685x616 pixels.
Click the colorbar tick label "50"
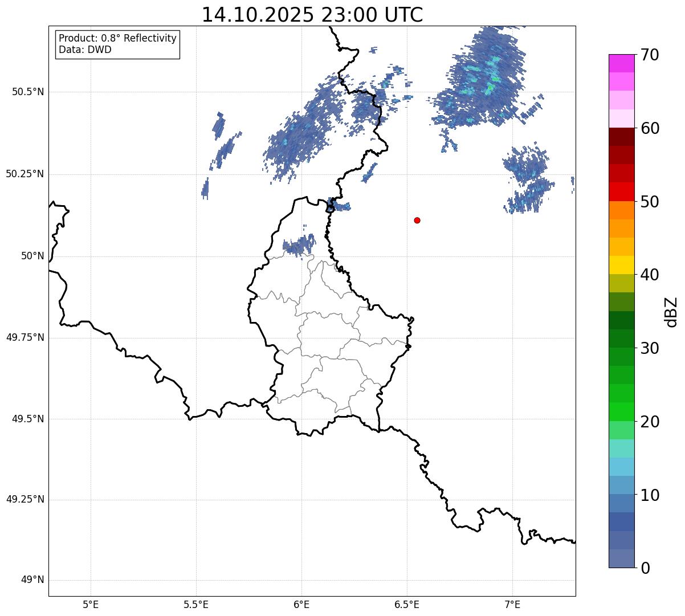650,202
